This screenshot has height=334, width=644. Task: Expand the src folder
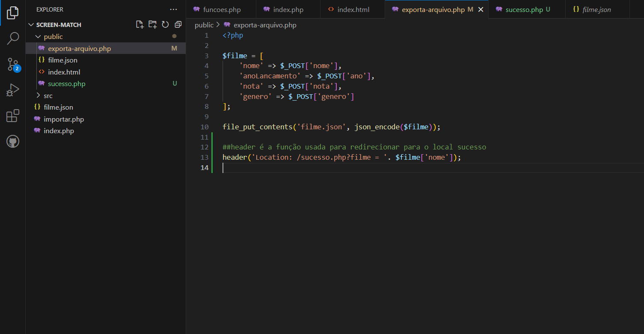[38, 95]
